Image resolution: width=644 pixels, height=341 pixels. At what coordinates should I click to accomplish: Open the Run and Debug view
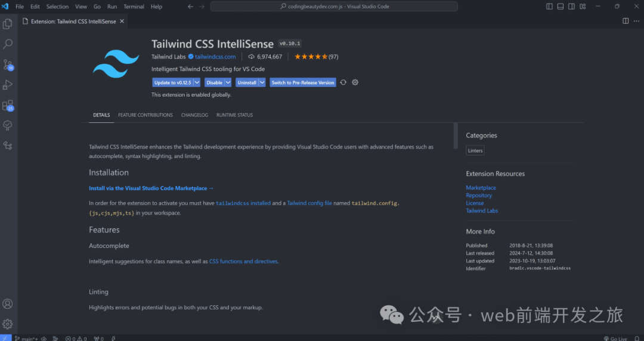(8, 85)
